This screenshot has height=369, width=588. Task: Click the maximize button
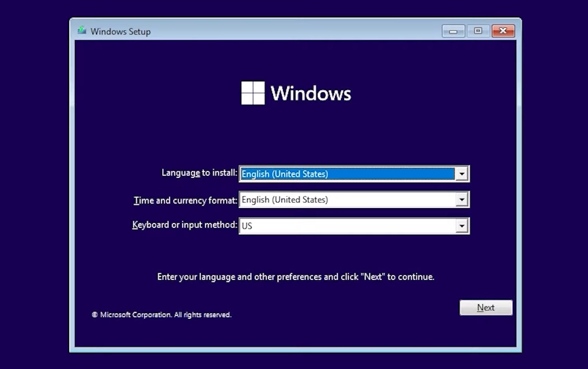click(478, 31)
